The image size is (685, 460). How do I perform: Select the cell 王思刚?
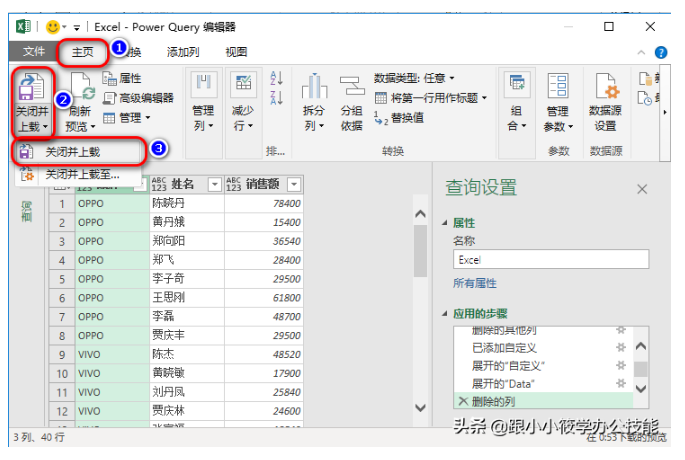(187, 298)
